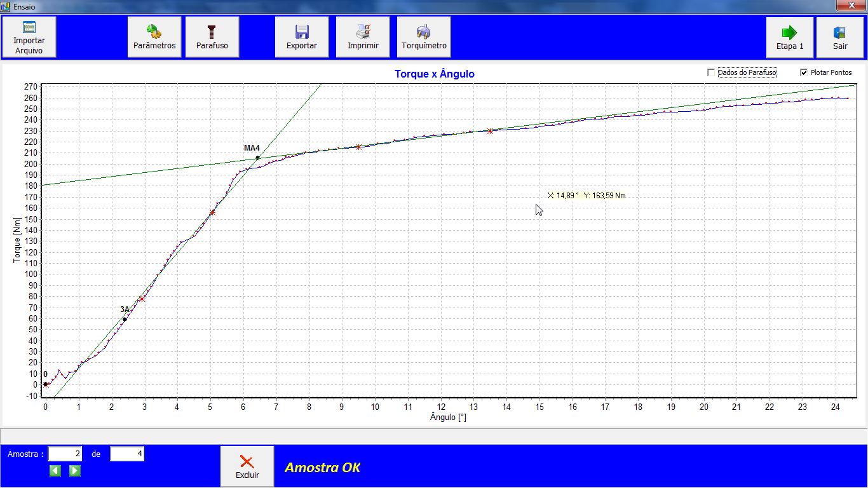This screenshot has height=488, width=868.
Task: Open the Parafuso screw data
Action: [212, 37]
